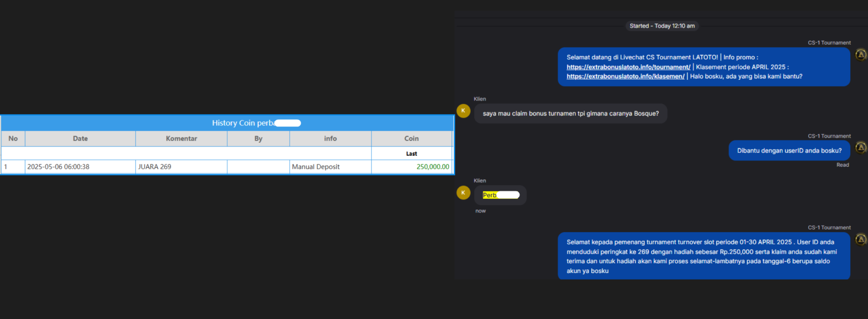Select the 'Coin' column header
This screenshot has height=319, width=868.
(411, 138)
